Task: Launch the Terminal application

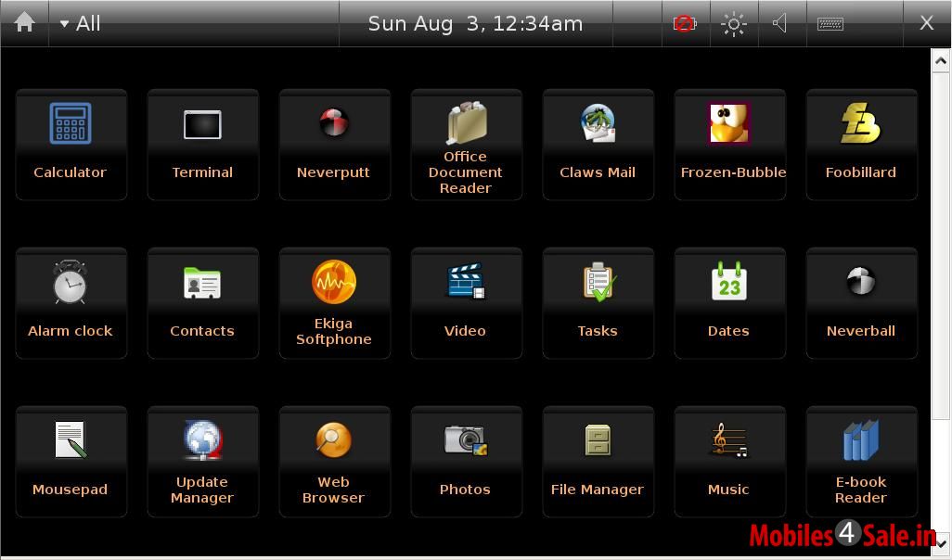Action: click(x=202, y=144)
